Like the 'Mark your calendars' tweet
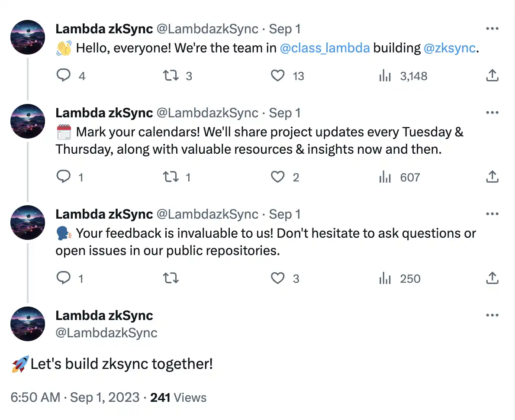Viewport: 515px width, 420px height. (x=277, y=177)
